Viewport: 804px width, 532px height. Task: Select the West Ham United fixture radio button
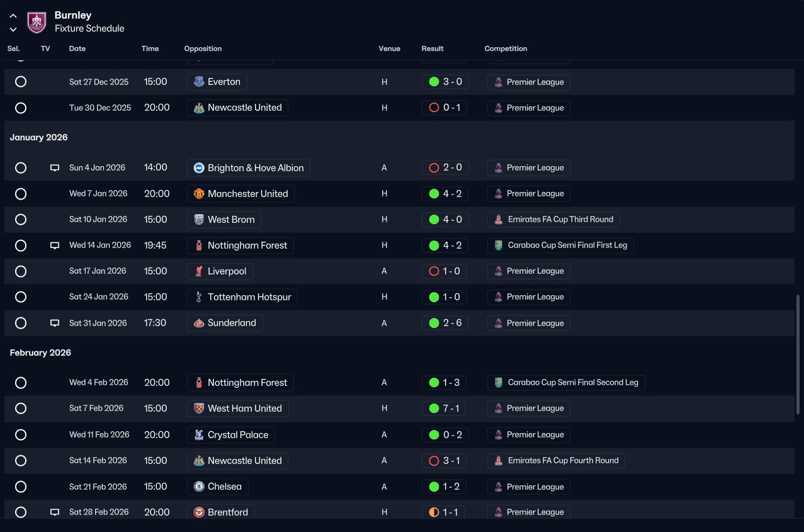click(x=21, y=409)
